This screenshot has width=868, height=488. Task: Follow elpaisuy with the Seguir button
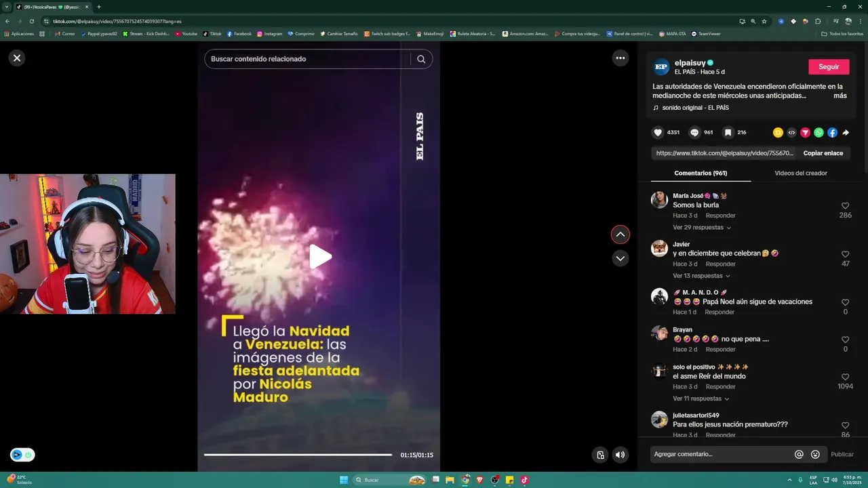click(829, 66)
